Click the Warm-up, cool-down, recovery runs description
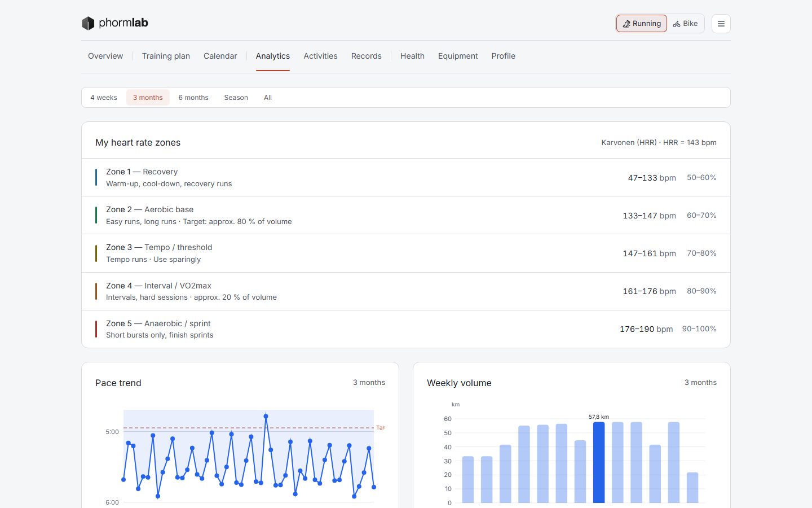This screenshot has height=508, width=812. pos(169,183)
